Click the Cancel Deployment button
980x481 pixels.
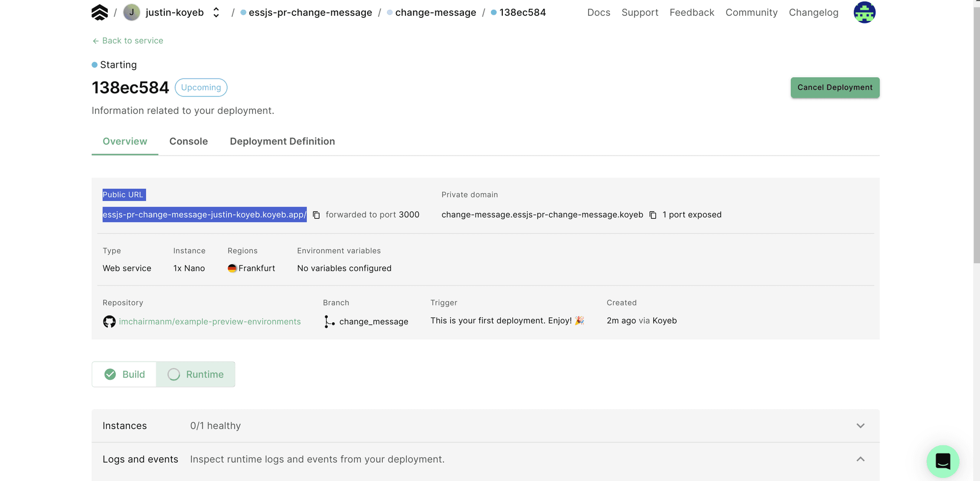pyautogui.click(x=835, y=88)
